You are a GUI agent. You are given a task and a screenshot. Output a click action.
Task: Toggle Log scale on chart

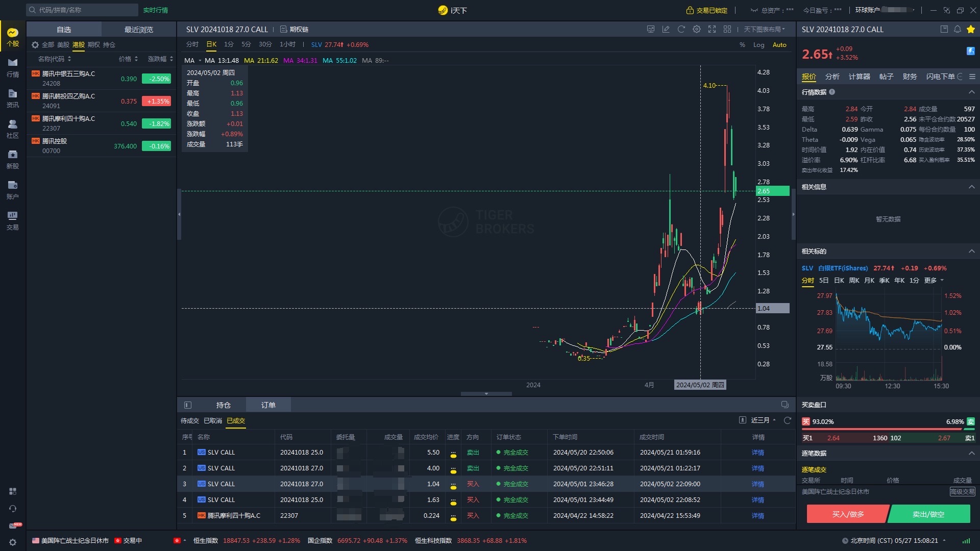pos(759,45)
